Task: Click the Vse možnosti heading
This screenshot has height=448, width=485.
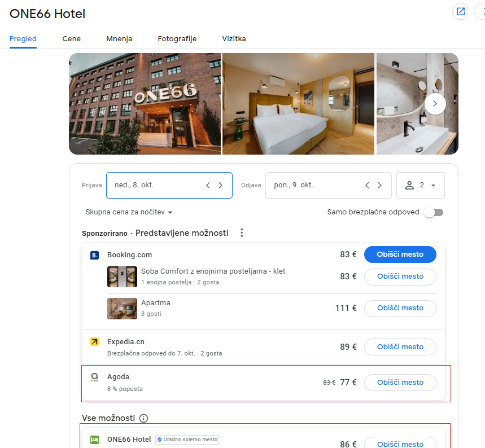Action: [108, 418]
